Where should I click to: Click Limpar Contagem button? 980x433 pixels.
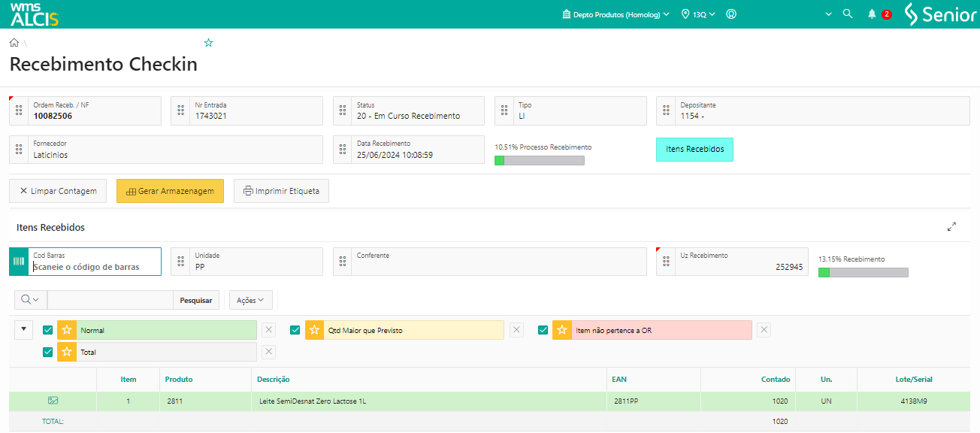(58, 191)
